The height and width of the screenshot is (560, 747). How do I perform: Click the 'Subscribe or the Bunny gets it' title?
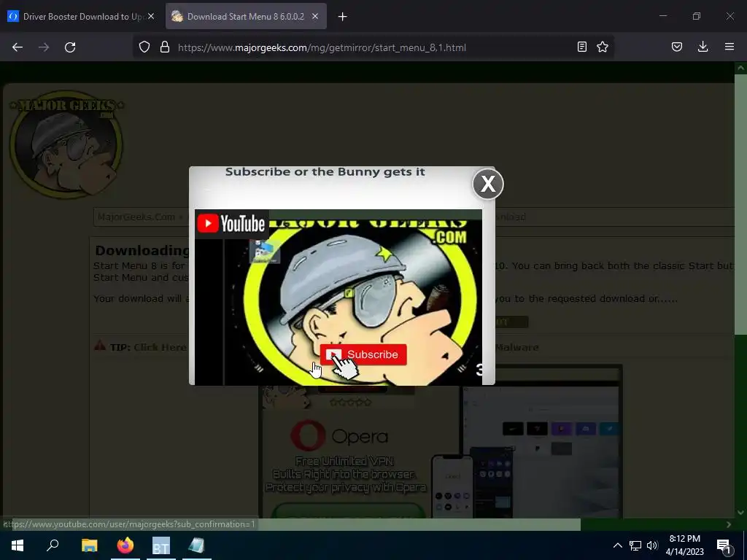tap(325, 172)
